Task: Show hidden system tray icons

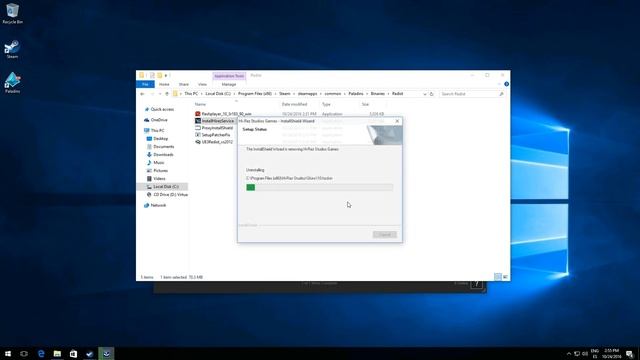Action: (569, 353)
